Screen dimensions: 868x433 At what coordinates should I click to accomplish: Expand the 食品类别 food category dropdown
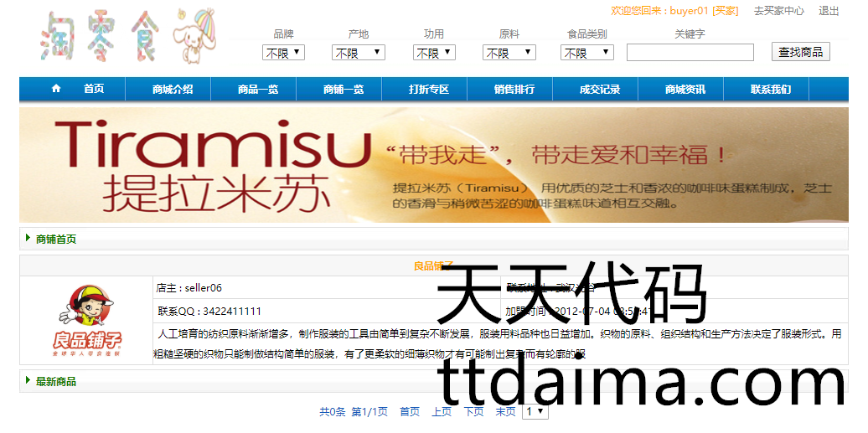pyautogui.click(x=587, y=53)
